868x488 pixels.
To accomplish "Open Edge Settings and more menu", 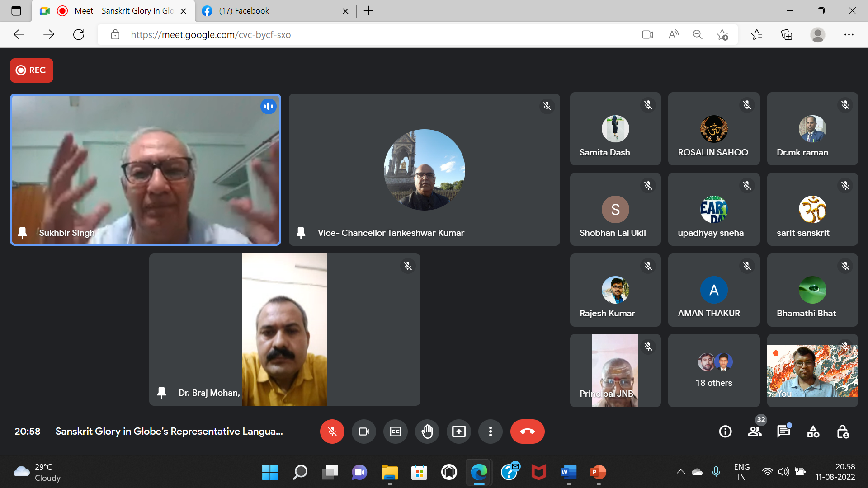I will [849, 35].
